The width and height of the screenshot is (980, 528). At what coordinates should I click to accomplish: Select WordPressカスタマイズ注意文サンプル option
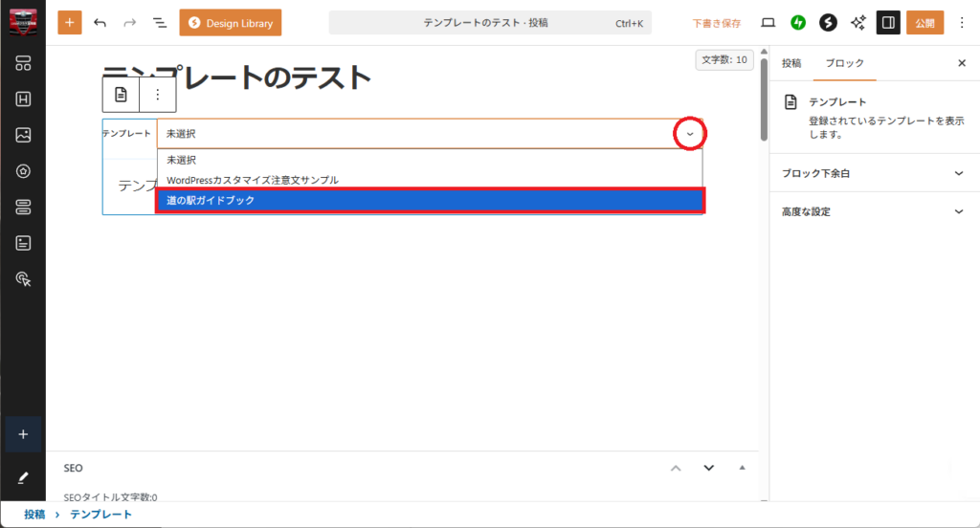point(430,180)
